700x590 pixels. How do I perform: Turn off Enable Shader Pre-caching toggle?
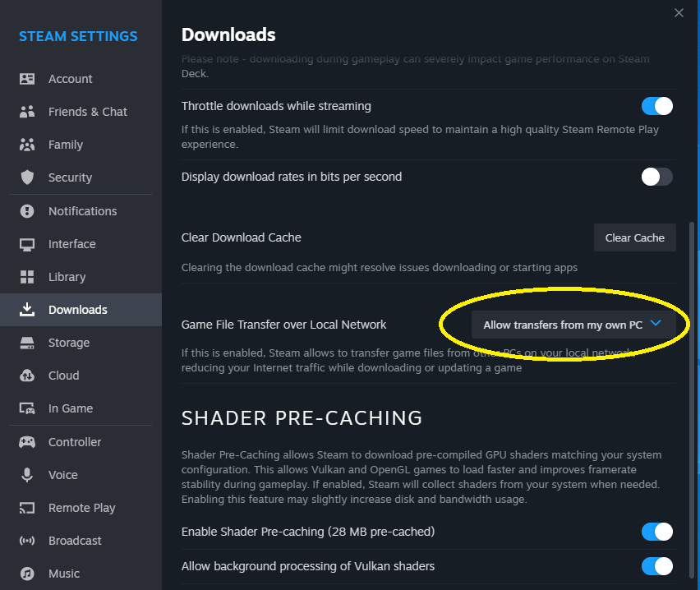coord(656,532)
